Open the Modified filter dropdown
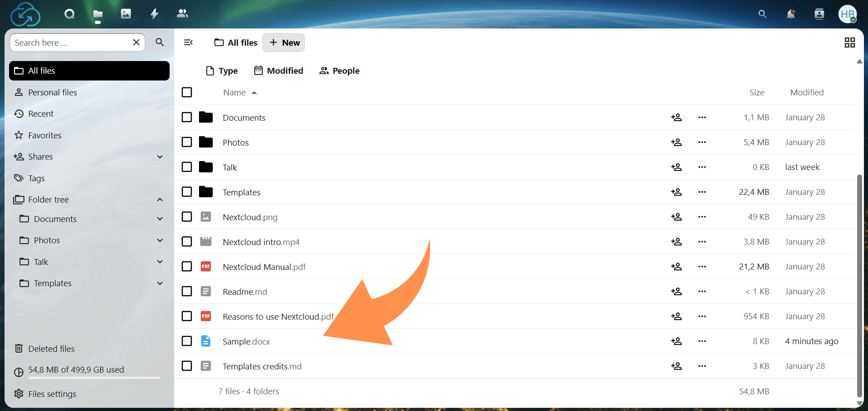868x411 pixels. click(279, 71)
